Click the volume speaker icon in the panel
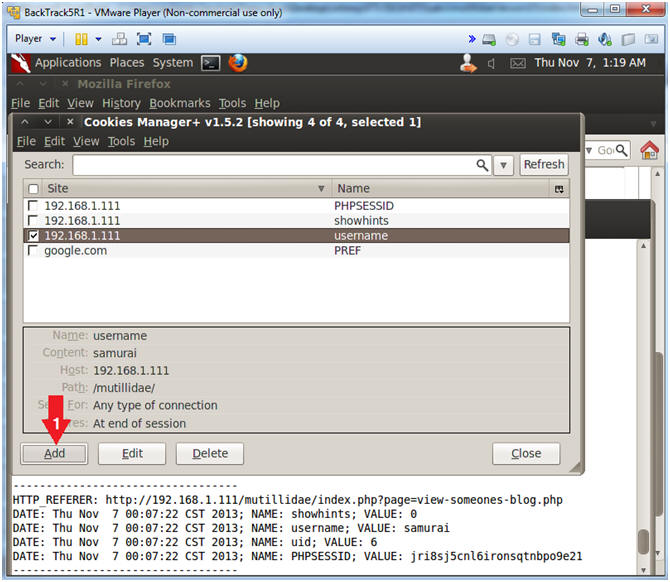 click(491, 64)
